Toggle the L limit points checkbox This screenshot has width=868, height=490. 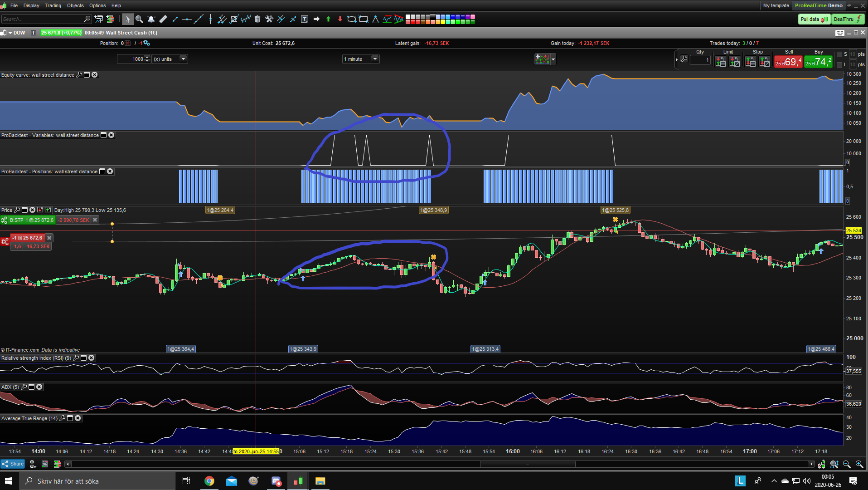(x=839, y=65)
